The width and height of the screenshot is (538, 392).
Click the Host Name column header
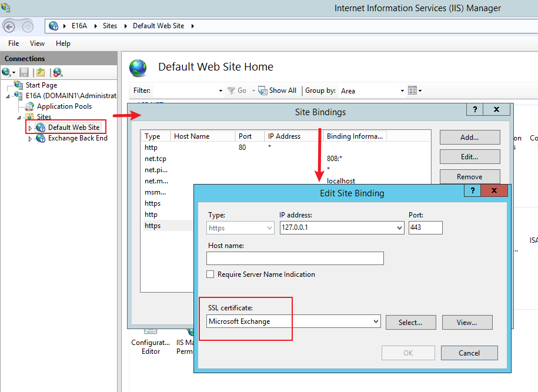coord(203,136)
